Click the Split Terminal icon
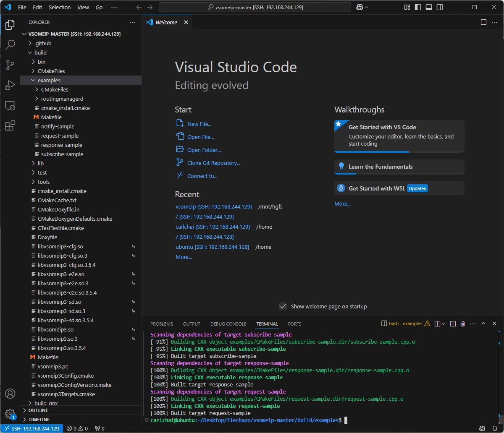This screenshot has width=504, height=433. [453, 323]
